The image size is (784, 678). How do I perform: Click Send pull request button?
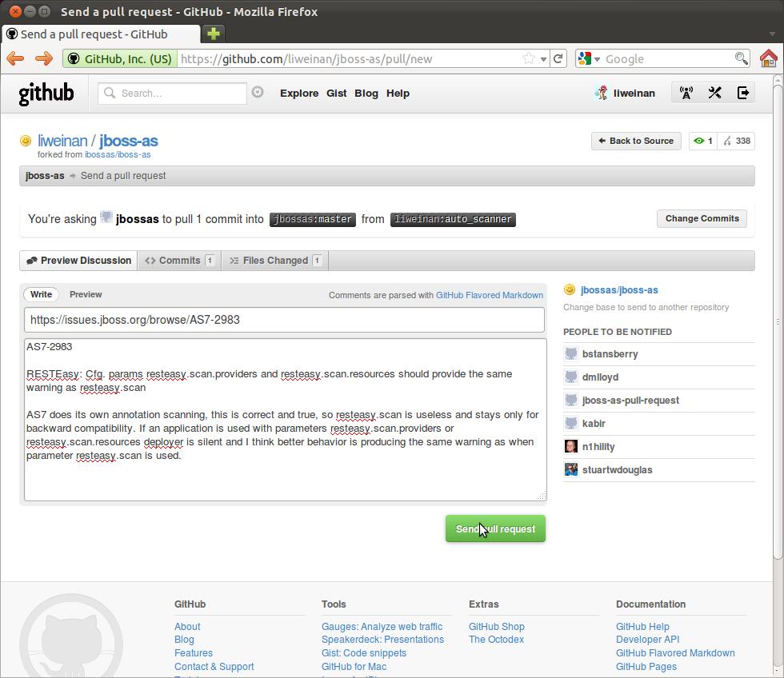coord(495,528)
